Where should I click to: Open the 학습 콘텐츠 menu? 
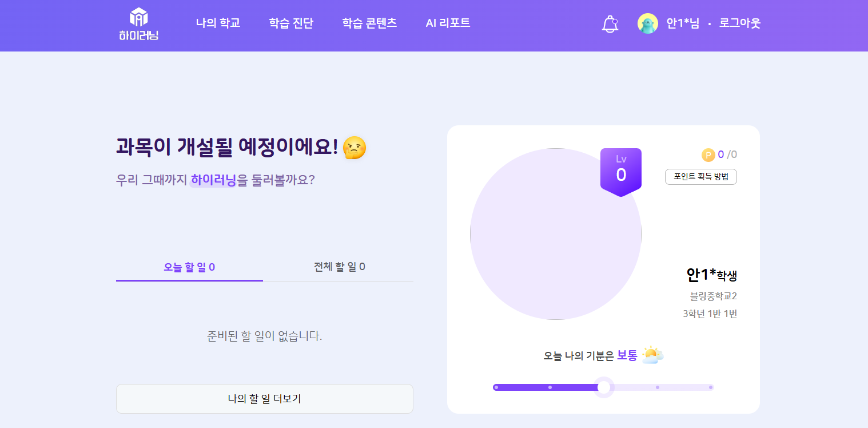369,23
